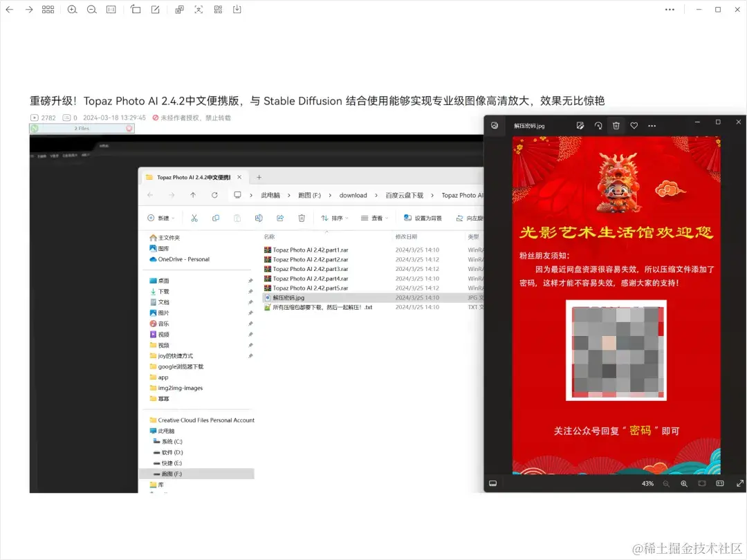Click the cut scissors icon in Explorer toolbar
The width and height of the screenshot is (747, 560).
click(194, 218)
